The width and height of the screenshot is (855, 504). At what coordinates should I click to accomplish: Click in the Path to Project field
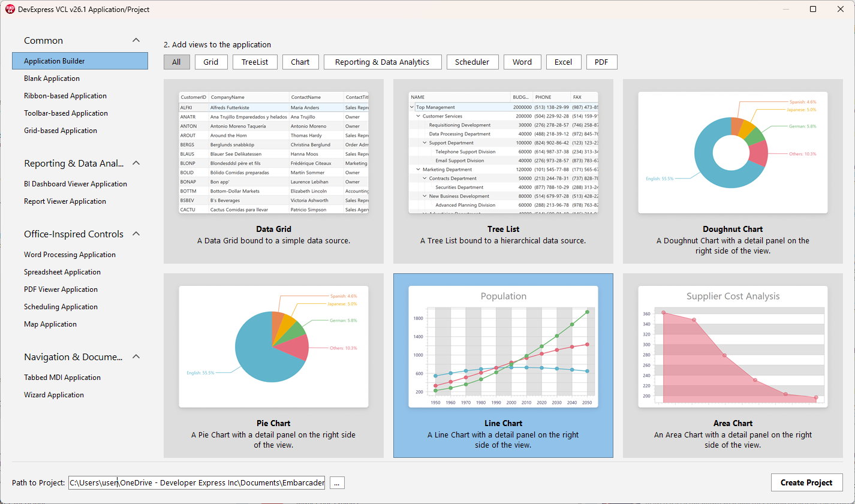(x=197, y=482)
